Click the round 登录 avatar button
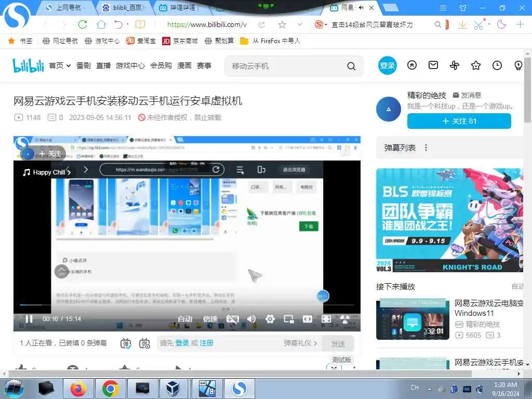Screen dimensions: 532x399 (387, 65)
